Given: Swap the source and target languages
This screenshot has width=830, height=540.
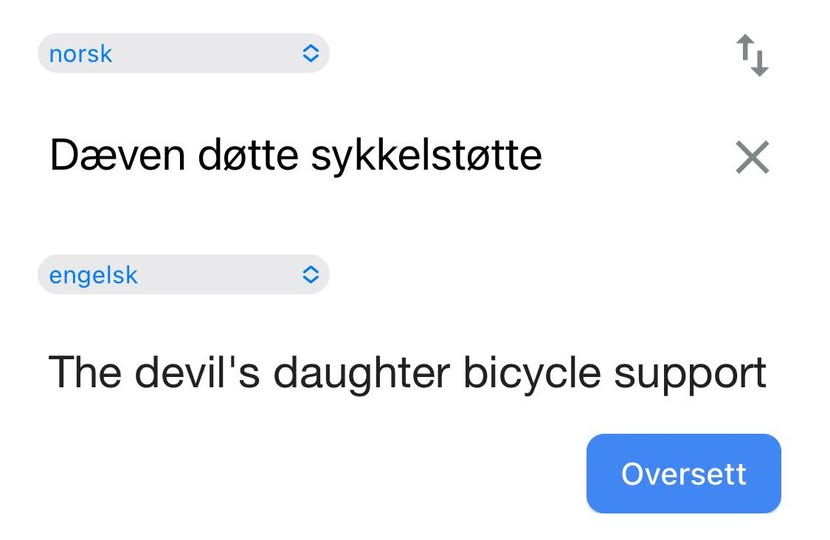Looking at the screenshot, I should 752,55.
